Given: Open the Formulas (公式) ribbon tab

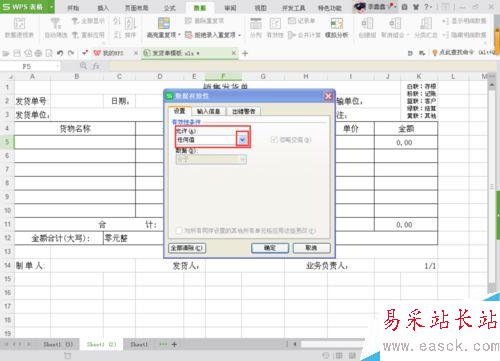Looking at the screenshot, I should click(170, 8).
